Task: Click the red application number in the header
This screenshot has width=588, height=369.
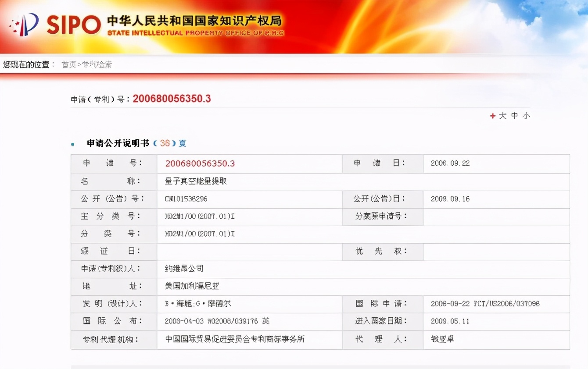Action: tap(172, 99)
